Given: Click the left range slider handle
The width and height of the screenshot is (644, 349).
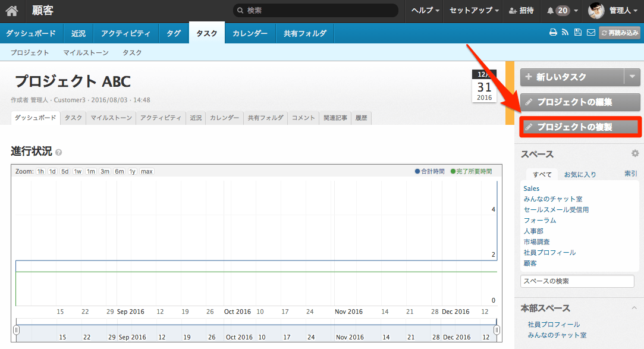Looking at the screenshot, I should 17,330.
